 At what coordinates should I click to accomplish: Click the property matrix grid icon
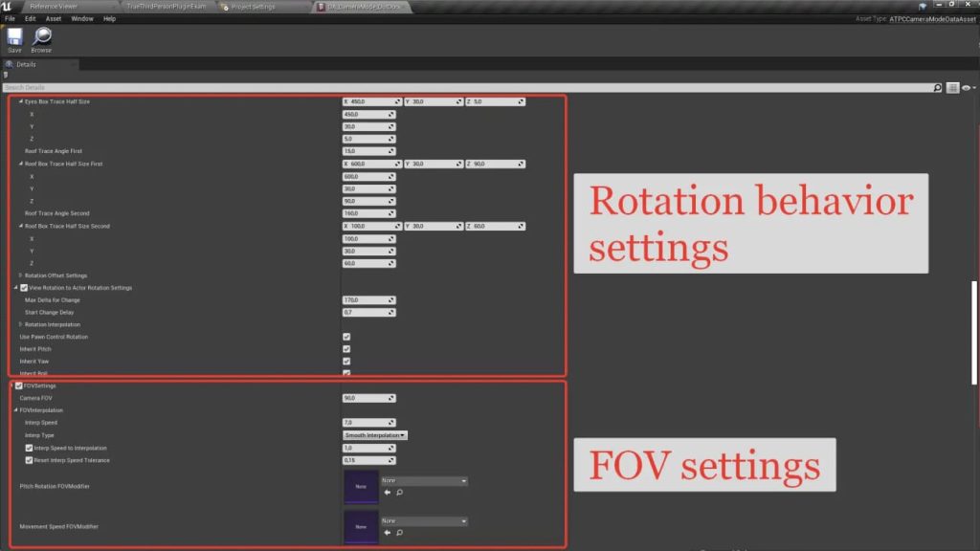click(952, 88)
